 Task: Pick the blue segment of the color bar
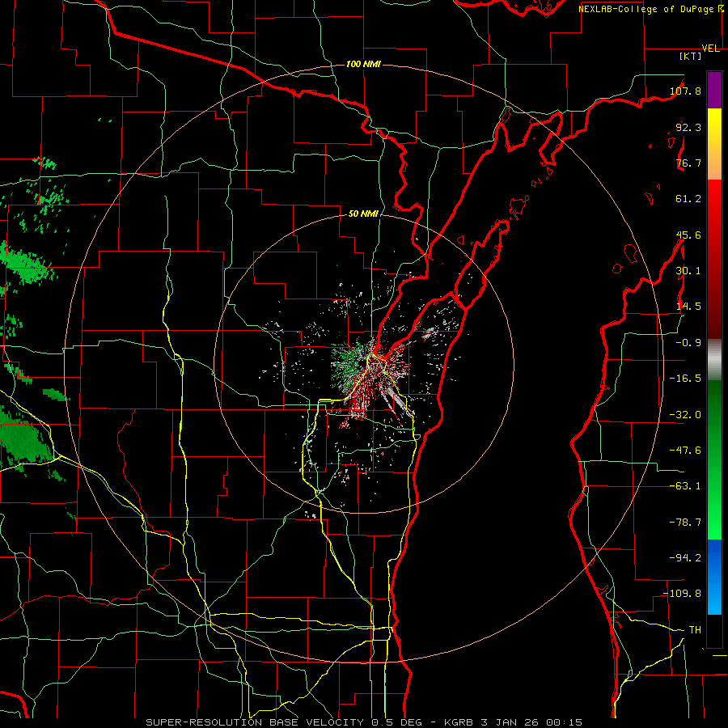pos(714,577)
